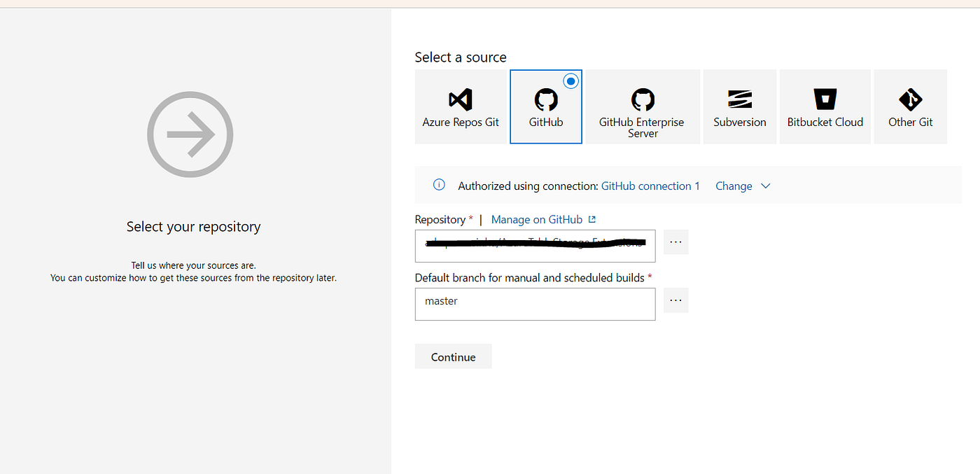Select the GitHub source radio button

click(570, 81)
